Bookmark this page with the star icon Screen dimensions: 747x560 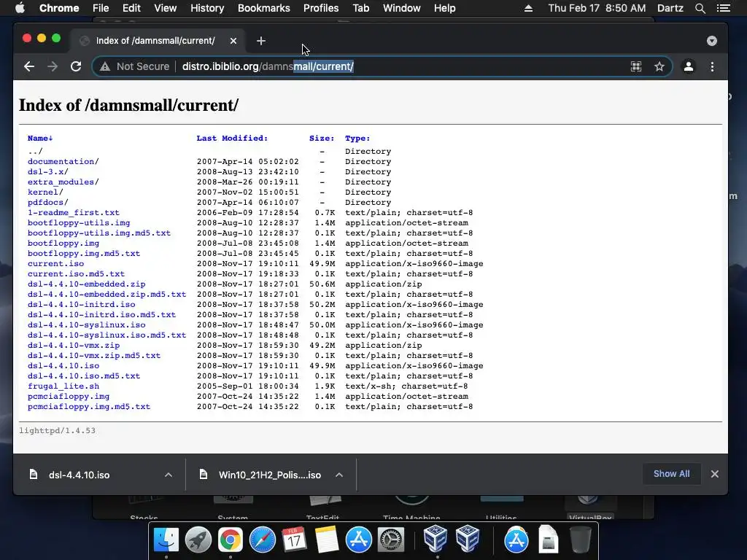point(659,66)
